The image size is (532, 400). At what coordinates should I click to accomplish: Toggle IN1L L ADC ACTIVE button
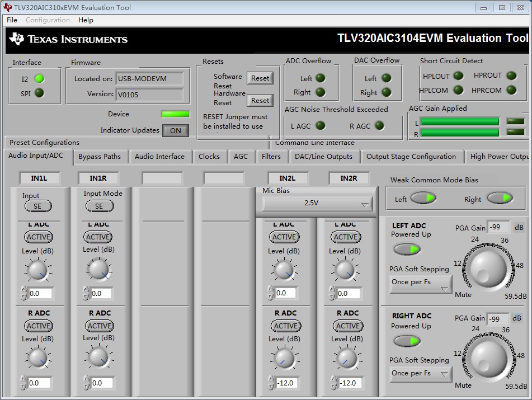click(x=39, y=237)
